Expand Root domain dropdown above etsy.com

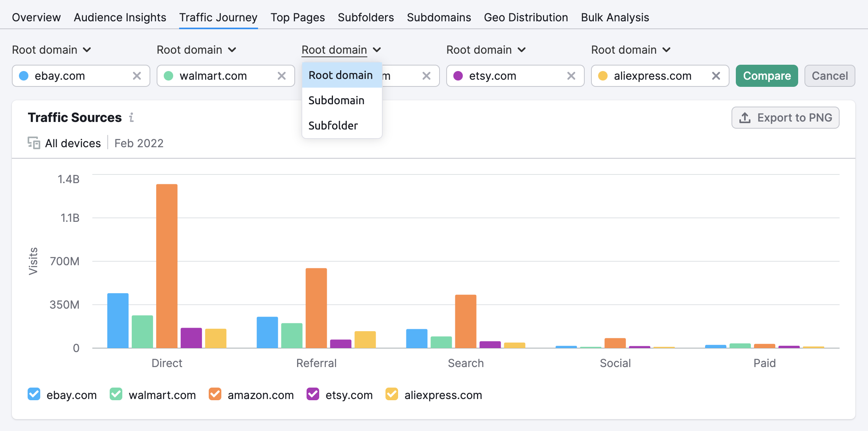(x=486, y=50)
